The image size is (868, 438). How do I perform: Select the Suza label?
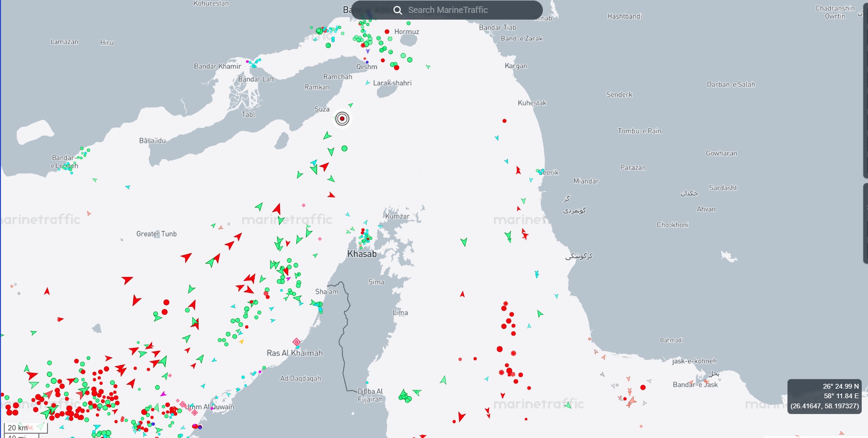click(322, 109)
